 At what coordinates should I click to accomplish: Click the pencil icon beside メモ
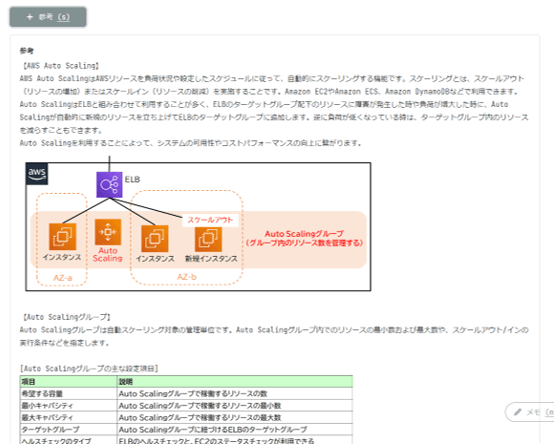(518, 412)
